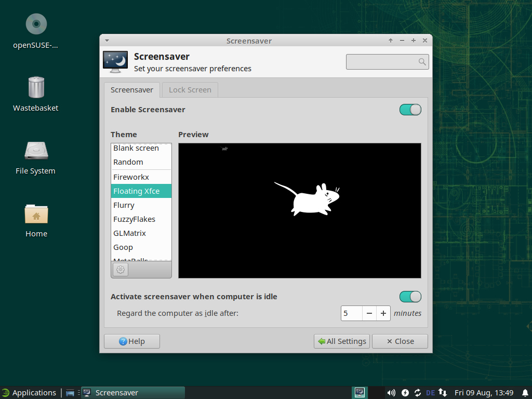Open the network connection tray icon
Viewport: 532px width, 399px height.
point(443,393)
